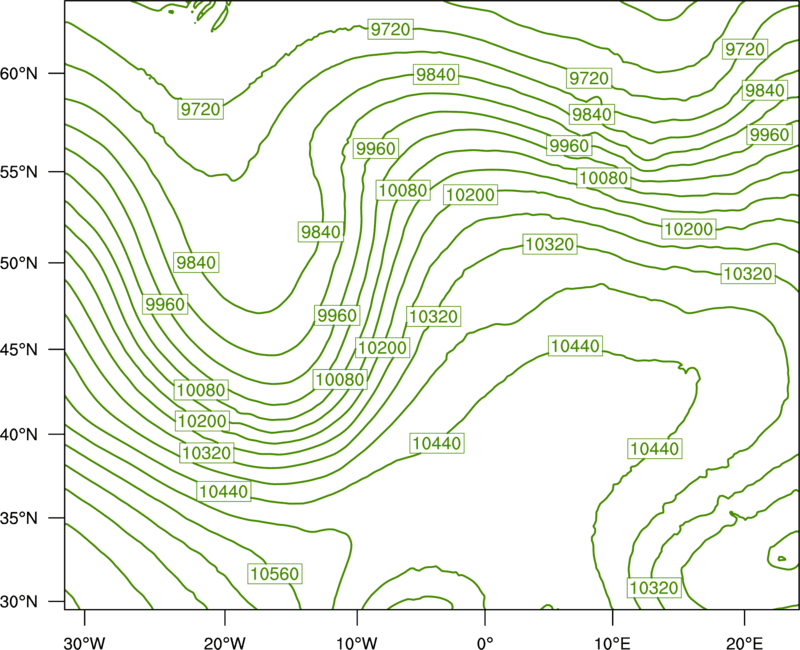This screenshot has height=650, width=800.
Task: Click the 30°W longitude axis label
Action: pos(85,643)
